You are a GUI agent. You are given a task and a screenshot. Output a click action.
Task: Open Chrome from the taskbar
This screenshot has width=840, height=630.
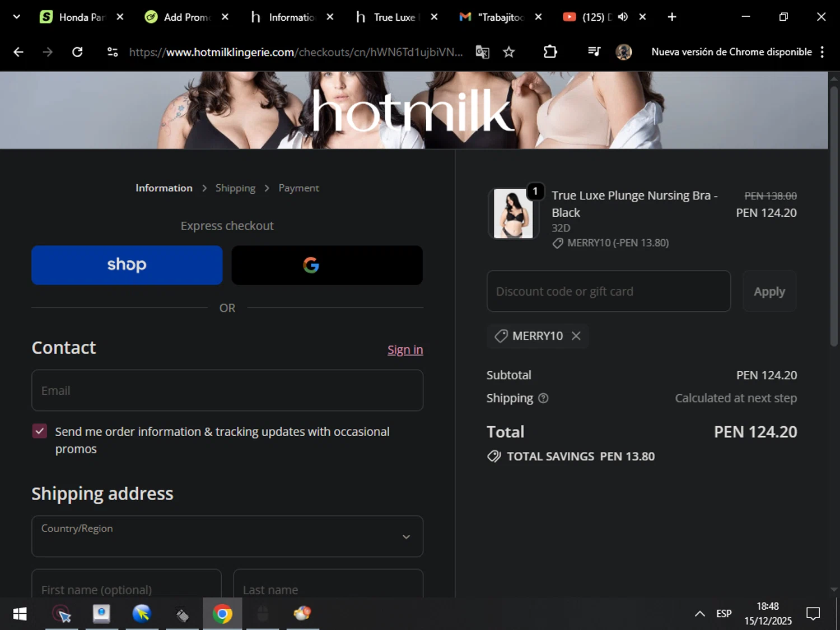[x=222, y=614]
